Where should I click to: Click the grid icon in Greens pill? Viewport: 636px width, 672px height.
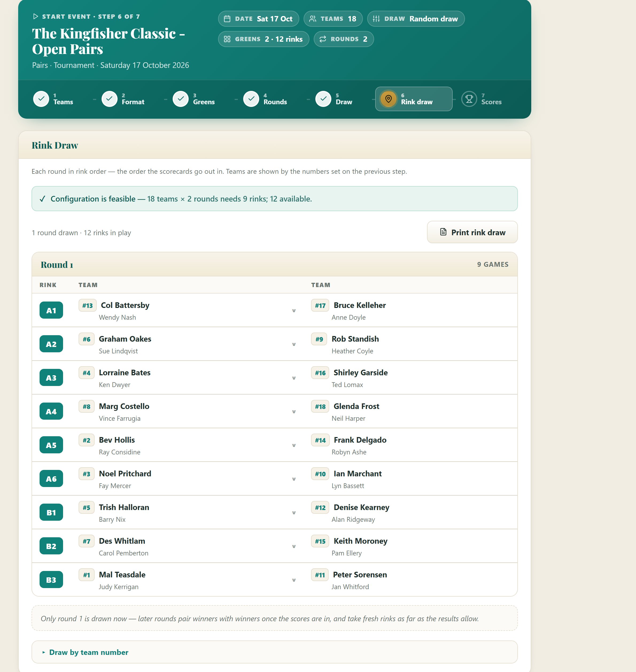(x=227, y=39)
